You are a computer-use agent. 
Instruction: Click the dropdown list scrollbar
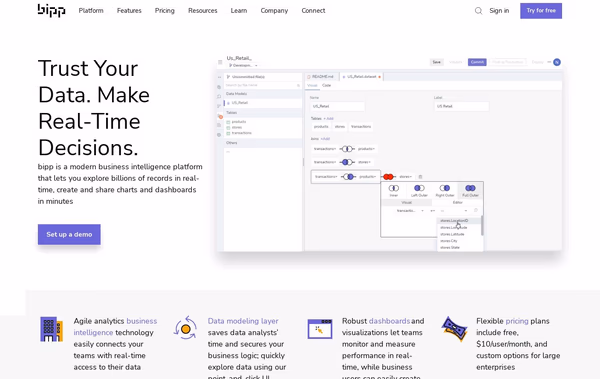pos(482,226)
